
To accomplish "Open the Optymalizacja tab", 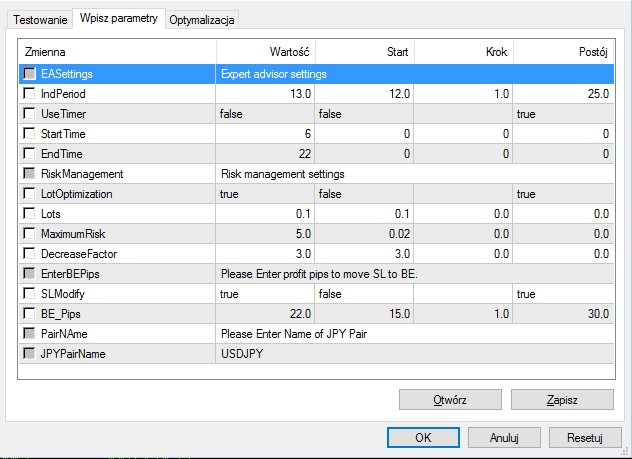I will pos(202,20).
